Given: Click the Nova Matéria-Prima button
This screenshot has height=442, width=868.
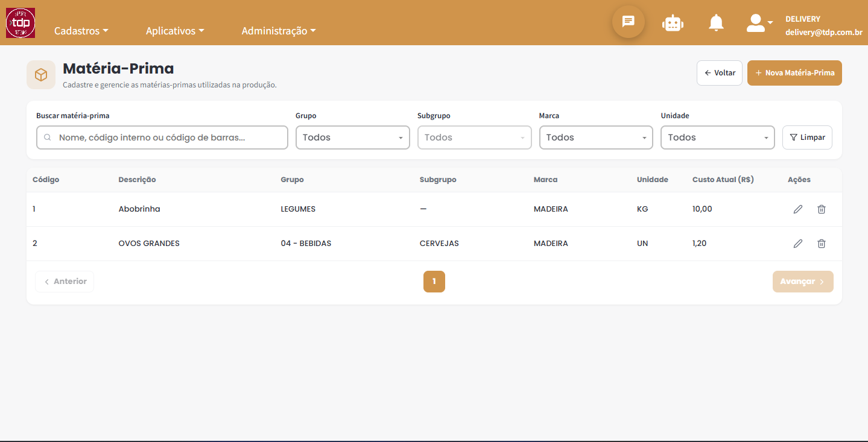Looking at the screenshot, I should (x=794, y=73).
